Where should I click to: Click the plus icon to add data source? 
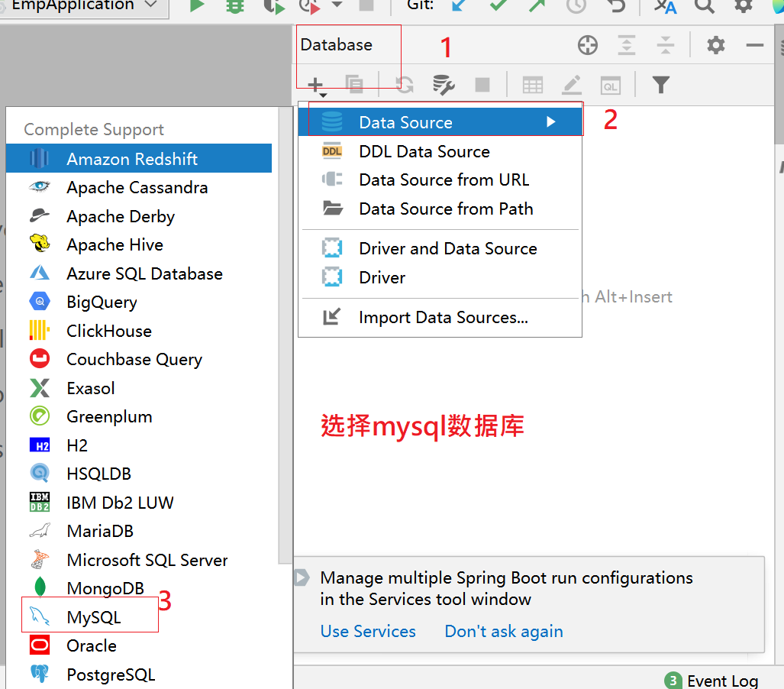coord(316,85)
